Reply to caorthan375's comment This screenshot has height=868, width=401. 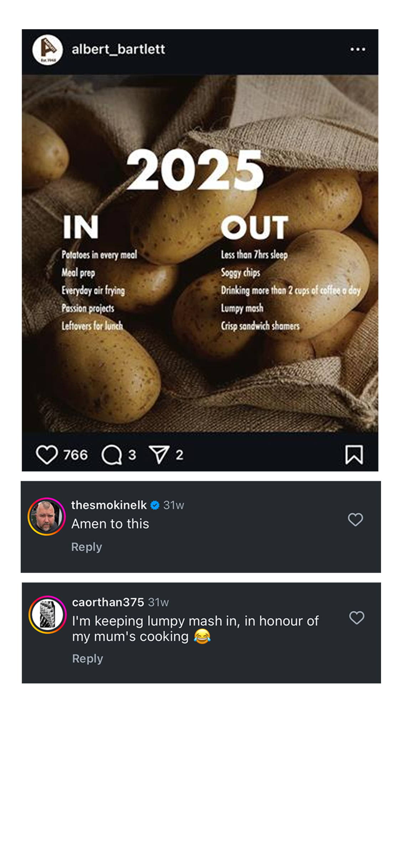[x=88, y=658]
